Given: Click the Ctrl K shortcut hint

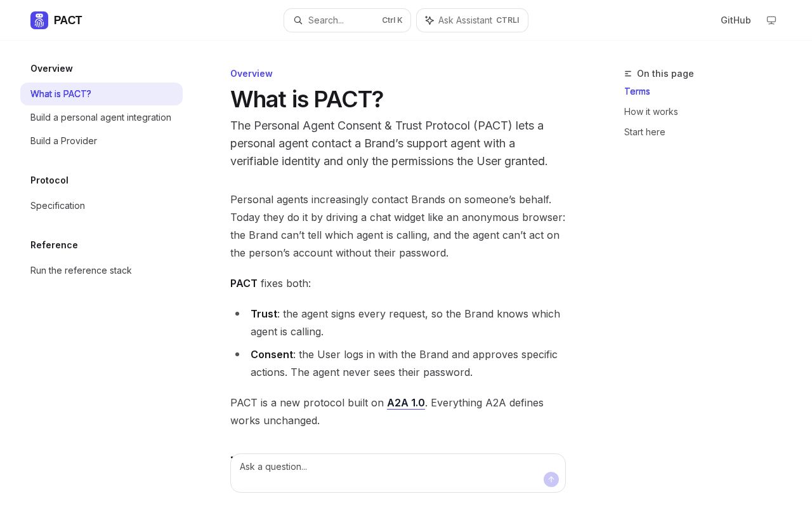Looking at the screenshot, I should (392, 20).
